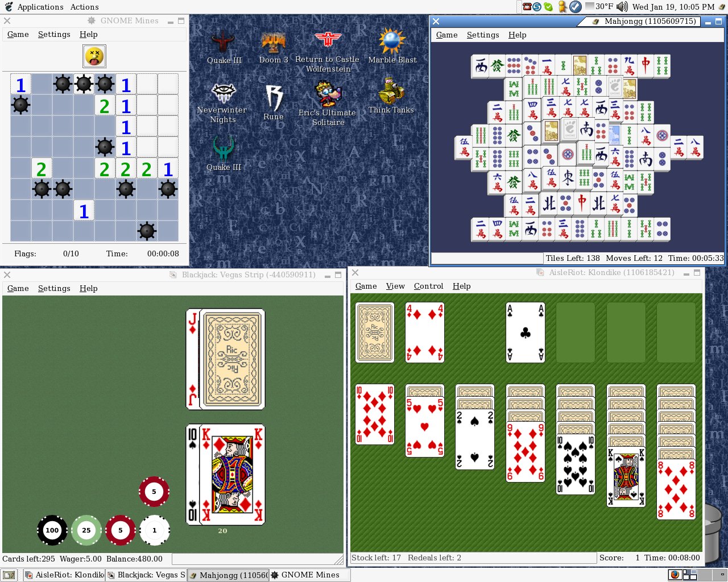Image resolution: width=728 pixels, height=582 pixels.
Task: Click the "Tiles Left: 138" Mahjongg status text
Action: coord(573,258)
